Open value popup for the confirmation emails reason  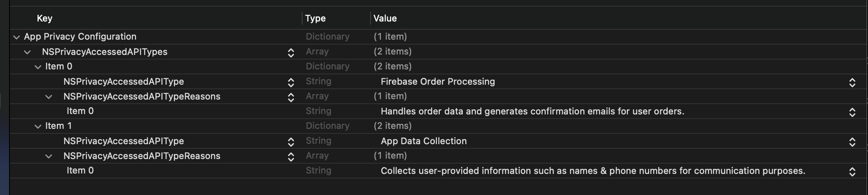point(852,112)
